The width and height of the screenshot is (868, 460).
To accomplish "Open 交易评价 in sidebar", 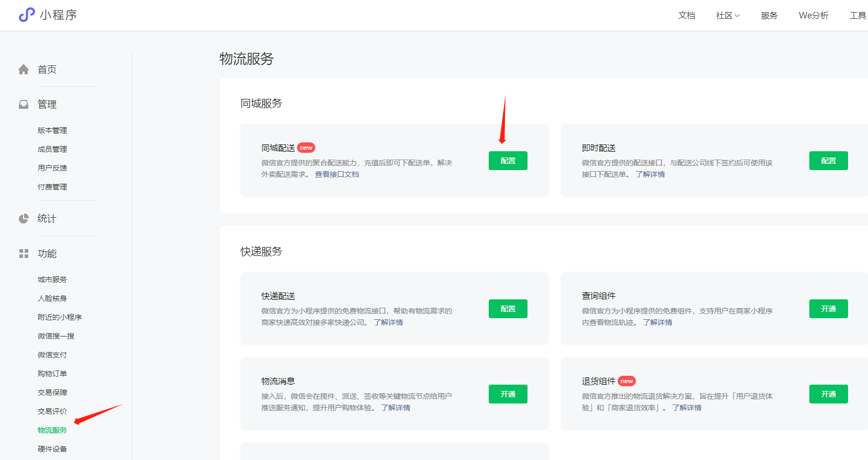I will tap(52, 411).
